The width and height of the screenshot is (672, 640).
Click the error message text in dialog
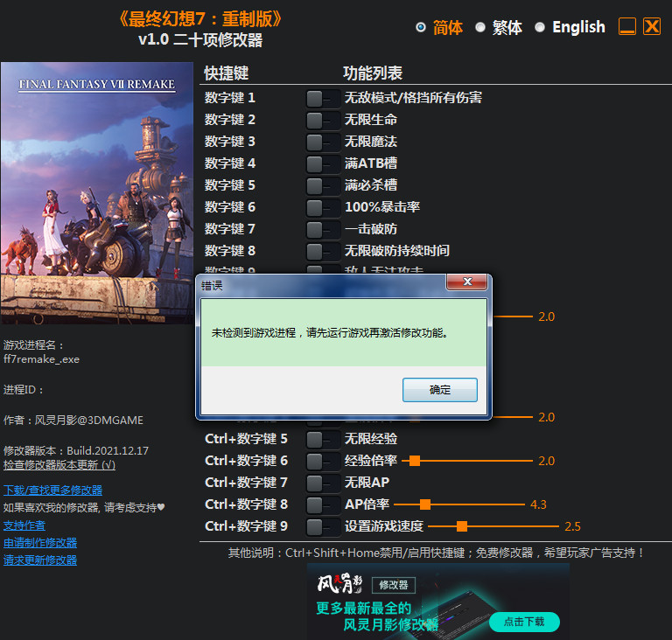330,333
